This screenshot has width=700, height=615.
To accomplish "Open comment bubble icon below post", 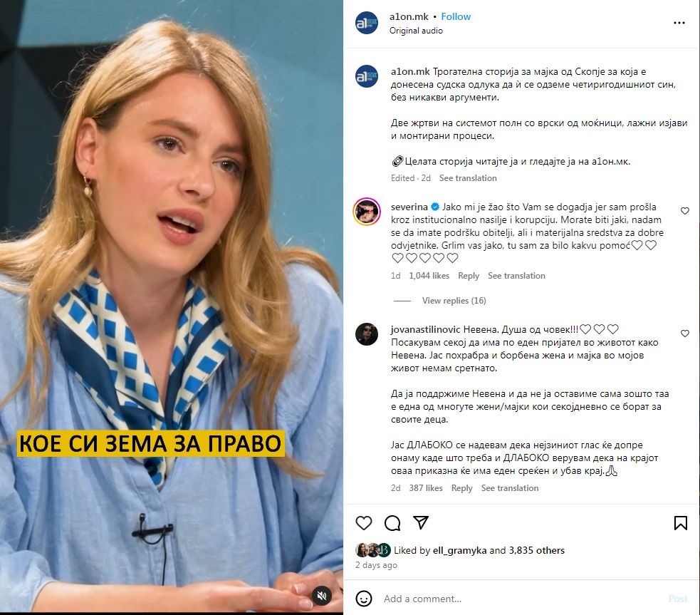I will pos(392,522).
